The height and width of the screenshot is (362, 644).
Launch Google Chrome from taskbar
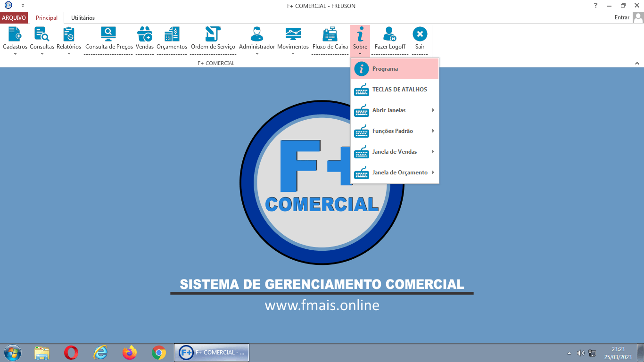coord(159,353)
